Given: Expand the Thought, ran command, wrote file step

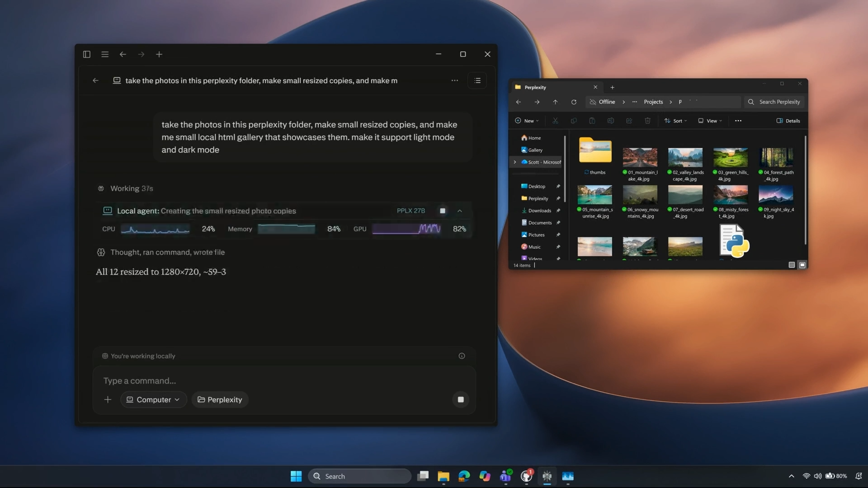Looking at the screenshot, I should pos(161,252).
